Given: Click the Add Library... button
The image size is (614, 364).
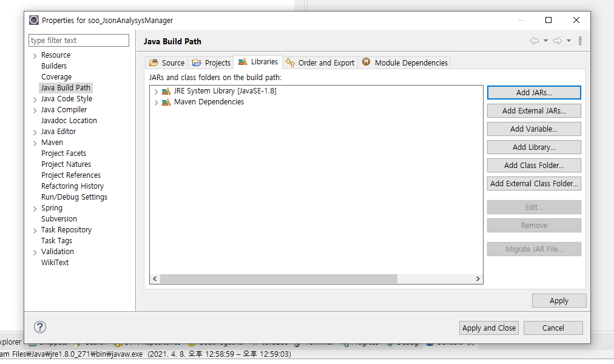Looking at the screenshot, I should click(x=534, y=147).
